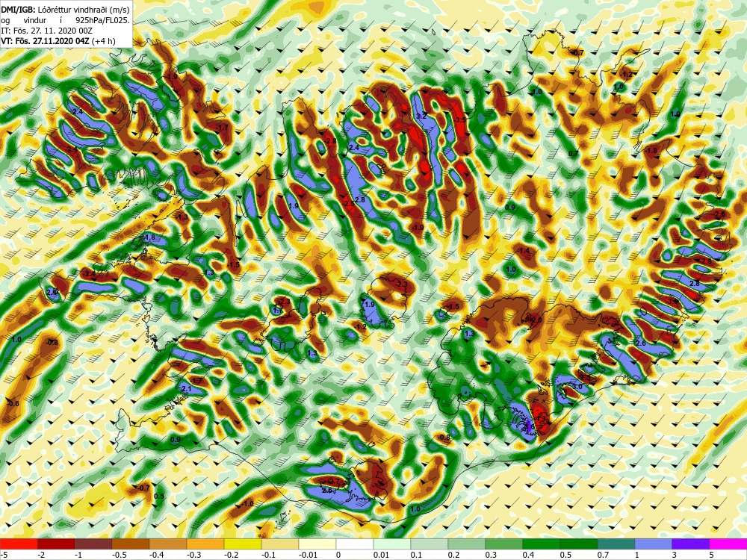Screen dimensions: 747x560
Task: Click the '-1.0' value label on the map
Action: pos(248,503)
